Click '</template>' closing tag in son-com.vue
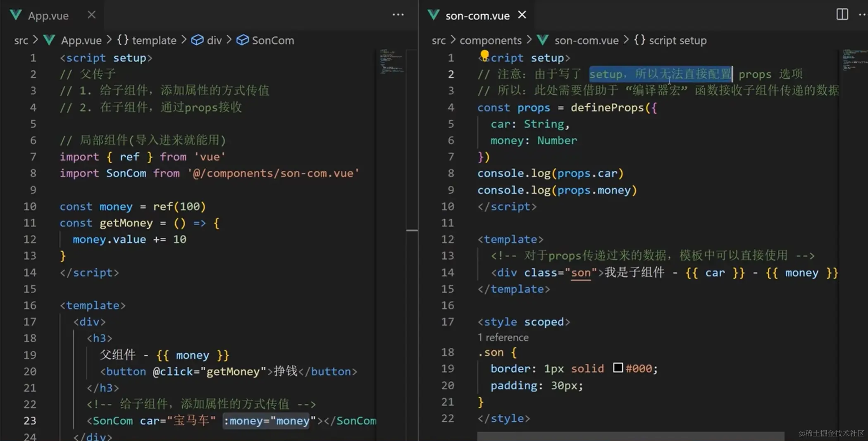 [x=514, y=289]
